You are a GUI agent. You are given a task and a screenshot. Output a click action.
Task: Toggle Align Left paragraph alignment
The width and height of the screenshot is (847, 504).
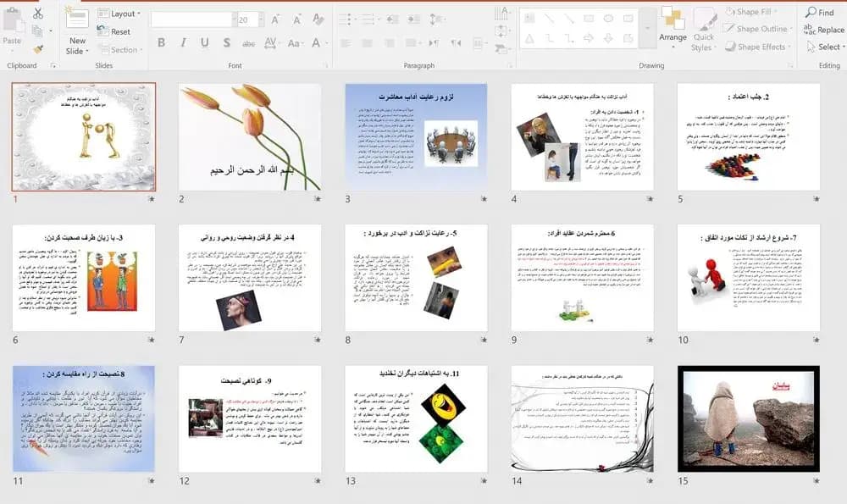[346, 43]
